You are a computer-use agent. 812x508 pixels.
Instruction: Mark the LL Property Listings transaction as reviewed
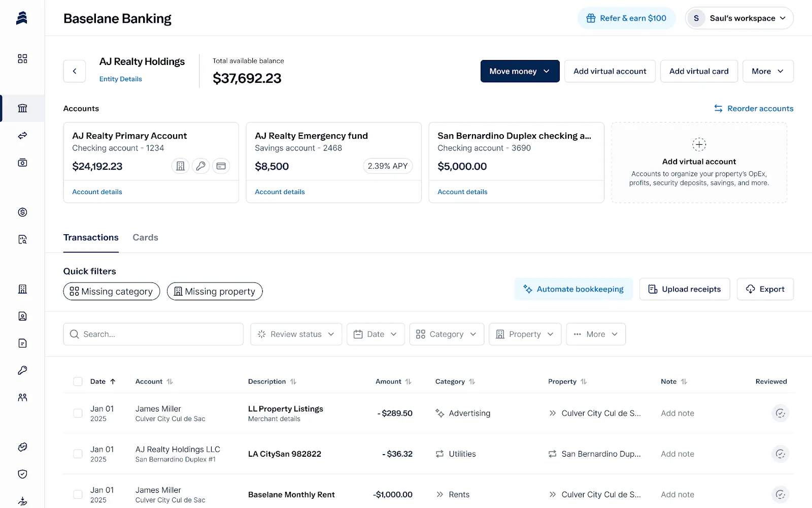(x=781, y=413)
